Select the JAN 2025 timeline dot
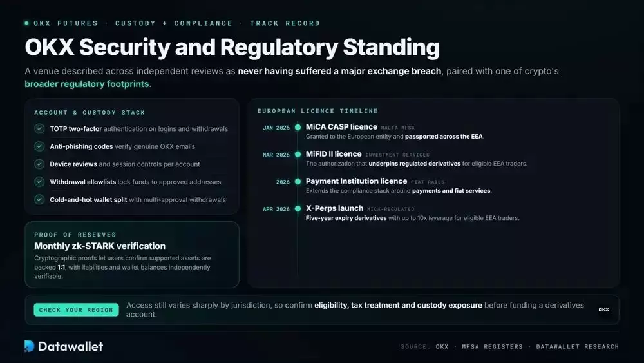Image resolution: width=644 pixels, height=363 pixels. [298, 128]
